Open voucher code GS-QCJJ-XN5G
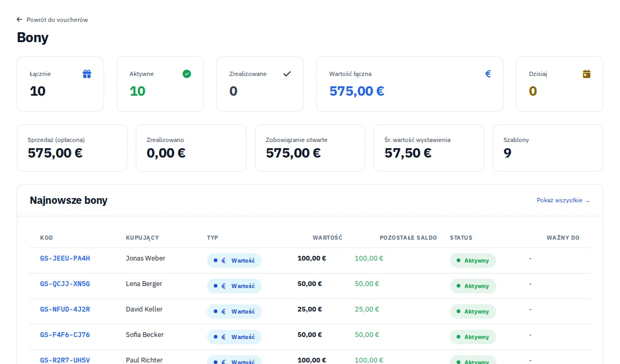 [x=65, y=284]
